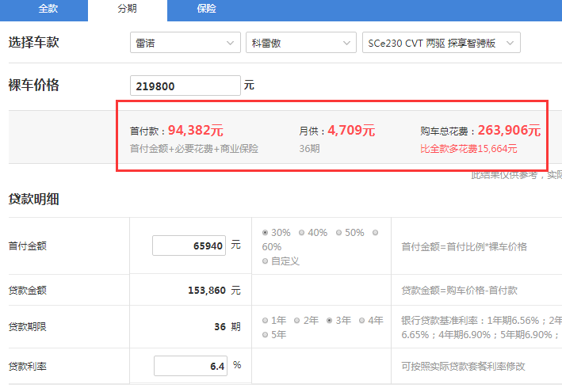Click the 贷款明细 heading
Image resolution: width=562 pixels, height=392 pixels.
(x=34, y=199)
